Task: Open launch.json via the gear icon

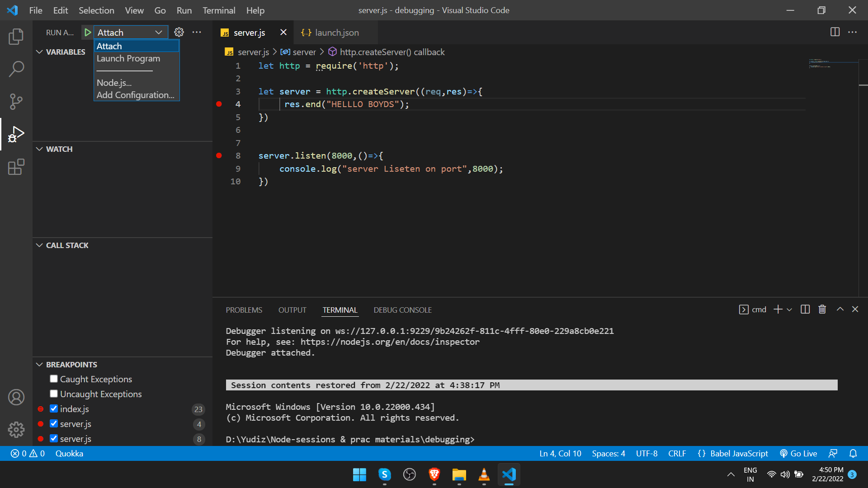Action: pyautogui.click(x=179, y=32)
